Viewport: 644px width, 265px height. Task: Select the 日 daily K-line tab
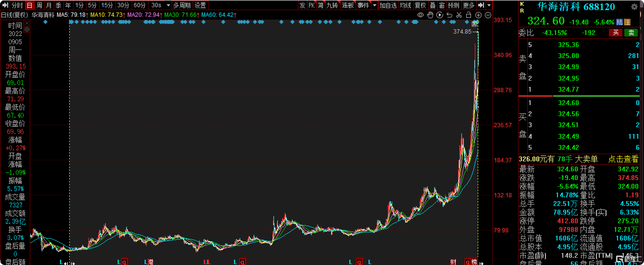pos(30,5)
